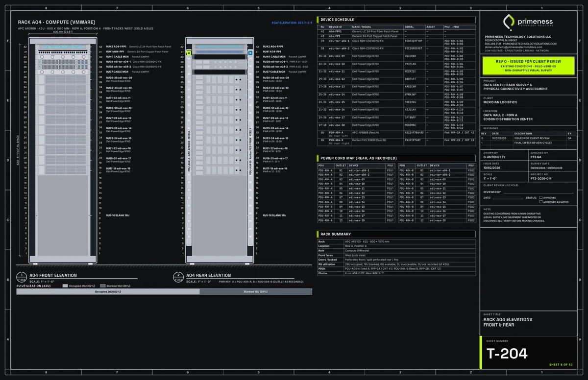Click the Primeness logo in the title block

(528, 23)
